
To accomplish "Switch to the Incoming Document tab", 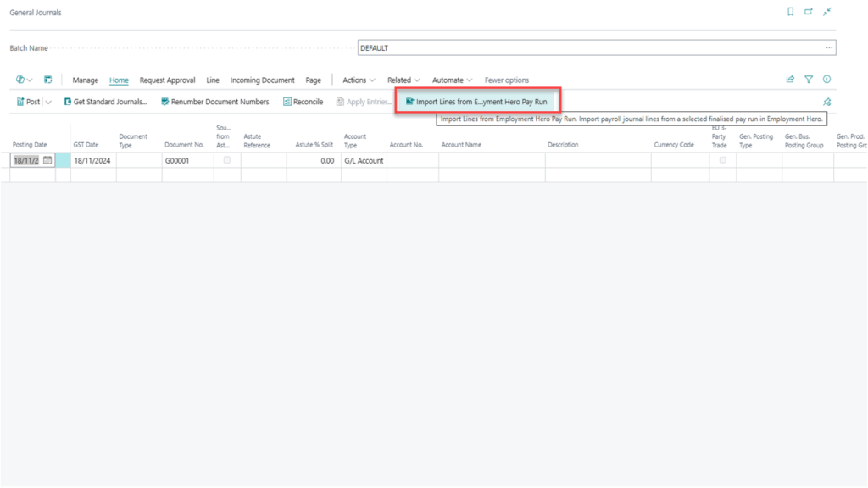I will click(263, 80).
